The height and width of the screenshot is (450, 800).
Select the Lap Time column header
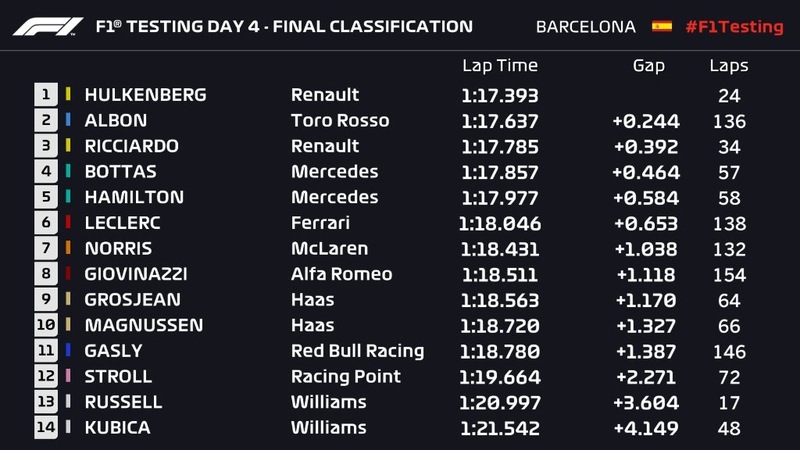(x=500, y=66)
